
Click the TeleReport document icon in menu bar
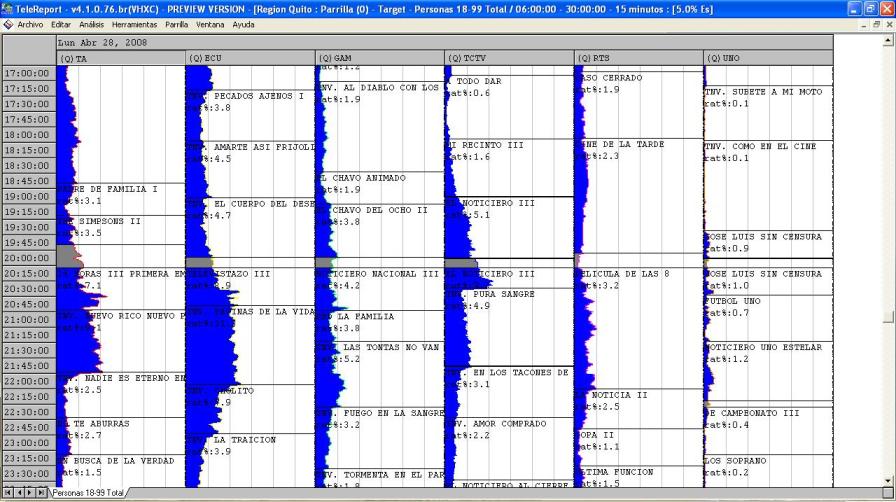pos(8,25)
